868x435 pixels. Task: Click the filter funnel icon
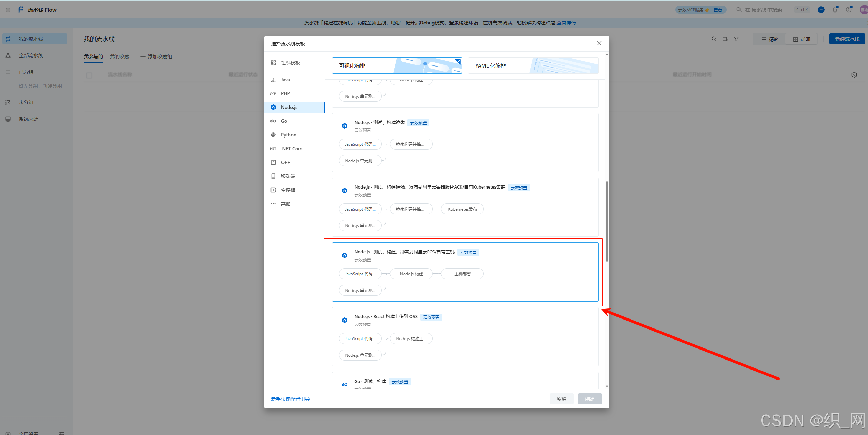click(736, 39)
